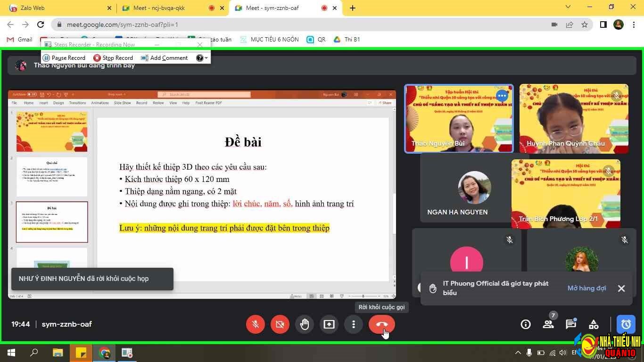Select Trần Bích Phương Lớp 2/1 tile
644x362 pixels.
click(x=566, y=194)
